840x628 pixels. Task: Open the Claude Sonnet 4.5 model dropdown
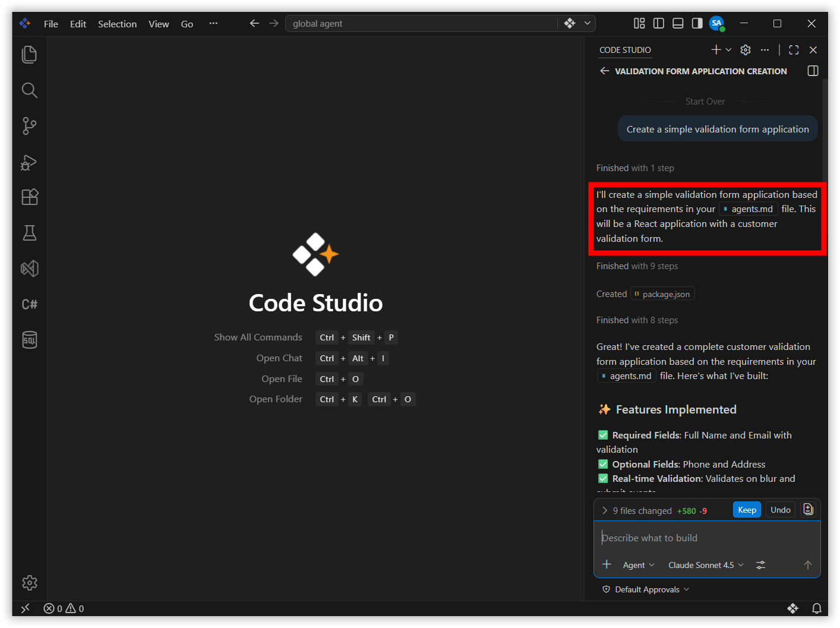(706, 565)
